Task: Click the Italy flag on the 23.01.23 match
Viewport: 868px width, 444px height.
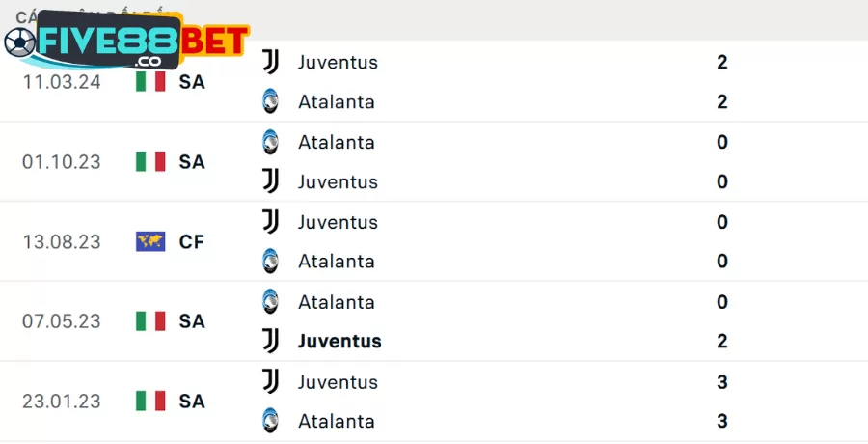Action: (x=150, y=401)
